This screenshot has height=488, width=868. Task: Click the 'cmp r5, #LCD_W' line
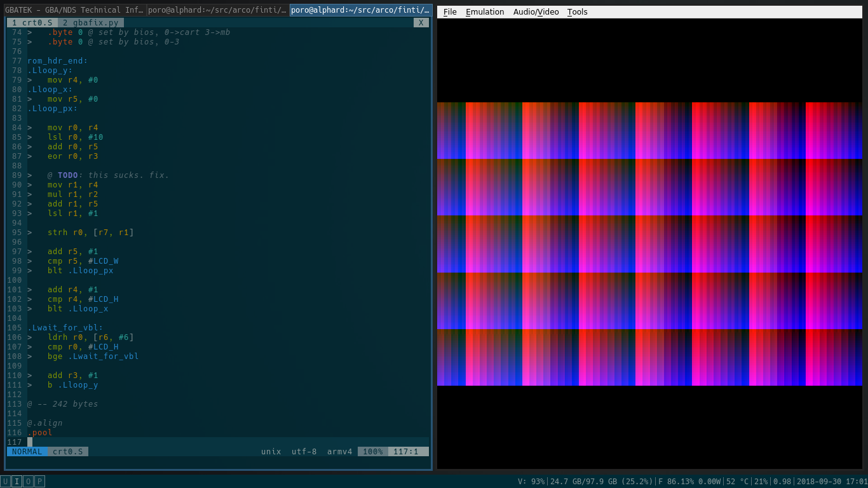tap(83, 261)
